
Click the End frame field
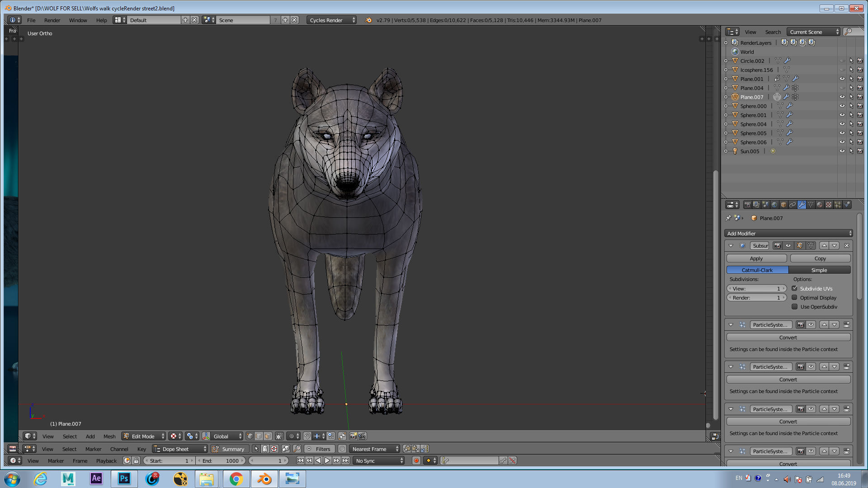(x=221, y=460)
